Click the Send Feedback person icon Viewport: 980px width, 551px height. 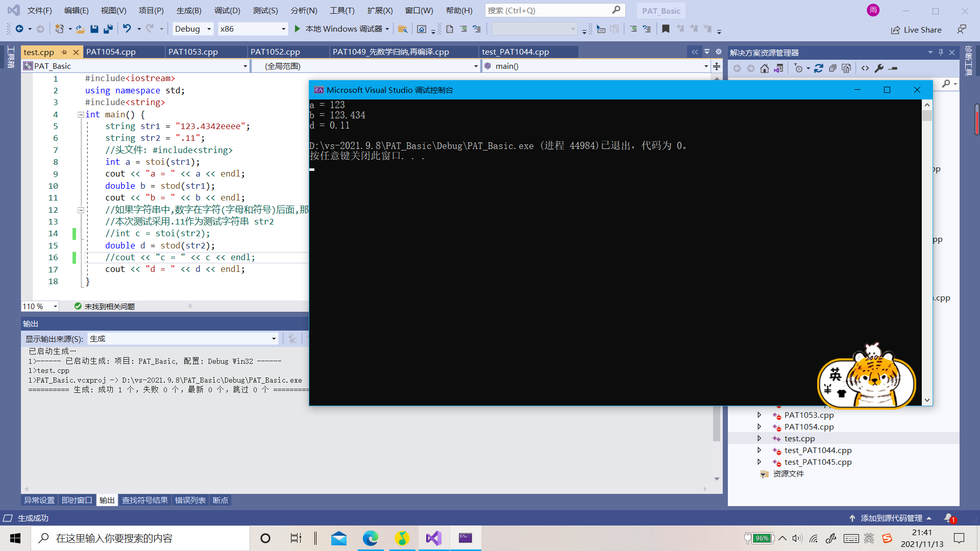tap(962, 30)
